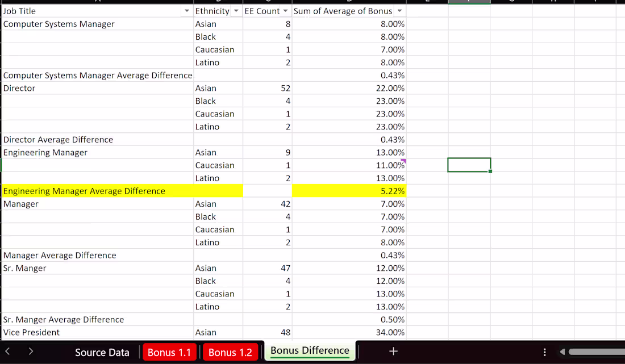
Task: Open the Ethnicity filter dropdown
Action: coord(236,11)
